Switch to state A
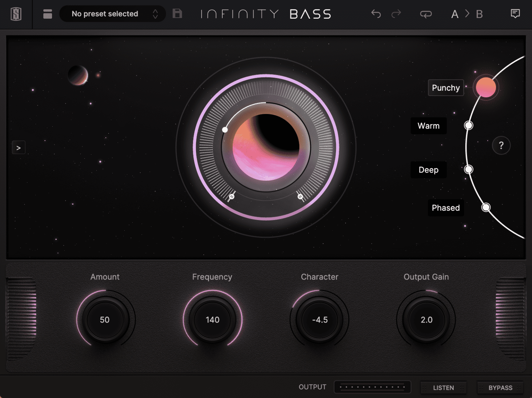532x398 pixels. (x=455, y=14)
